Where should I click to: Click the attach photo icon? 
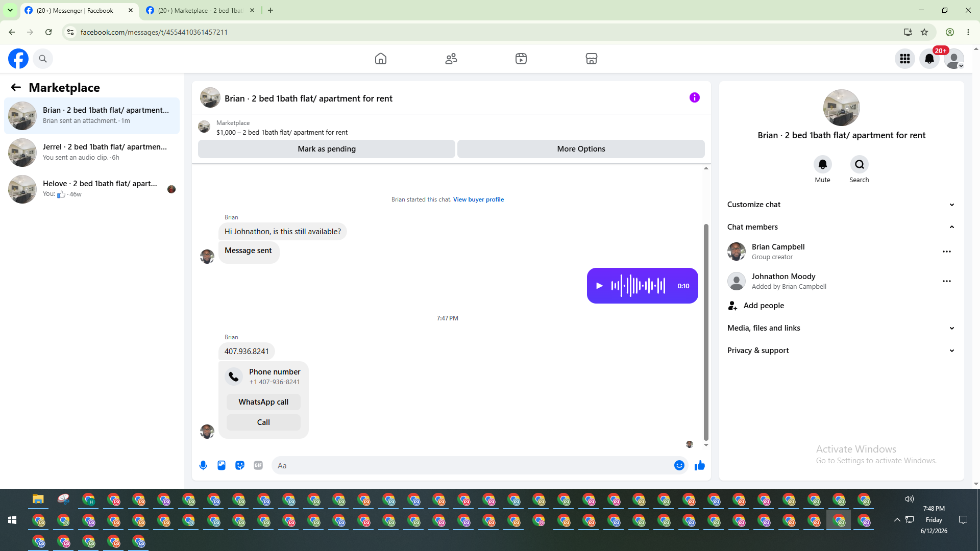click(x=222, y=465)
